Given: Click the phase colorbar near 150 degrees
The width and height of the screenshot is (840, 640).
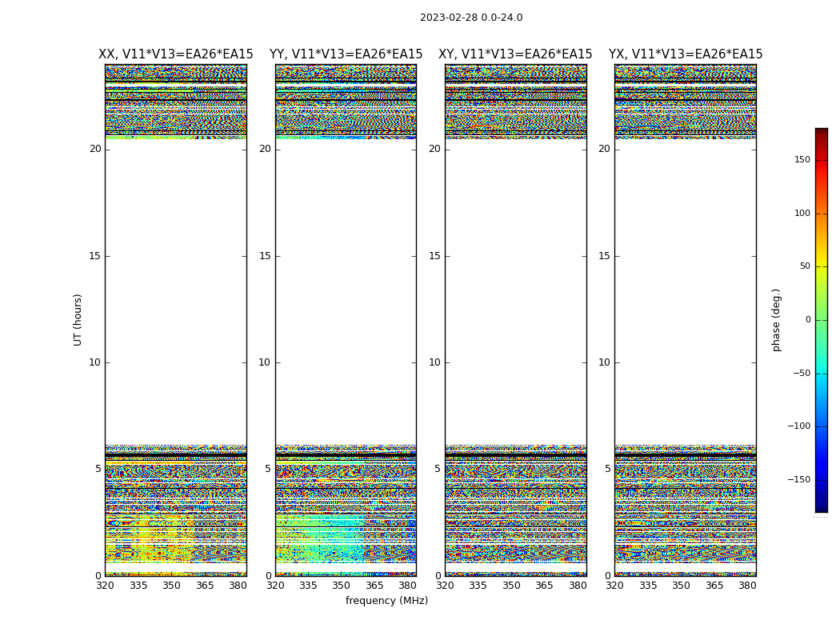Looking at the screenshot, I should pos(822,160).
